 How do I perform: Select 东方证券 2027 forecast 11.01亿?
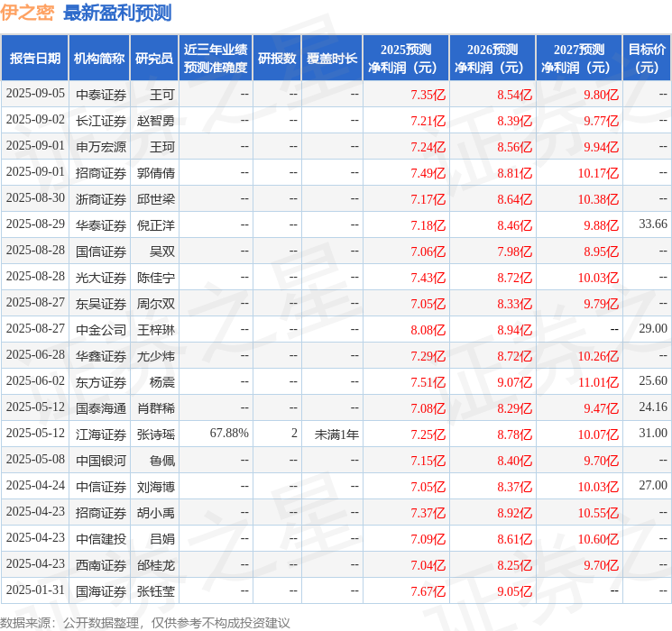[598, 382]
